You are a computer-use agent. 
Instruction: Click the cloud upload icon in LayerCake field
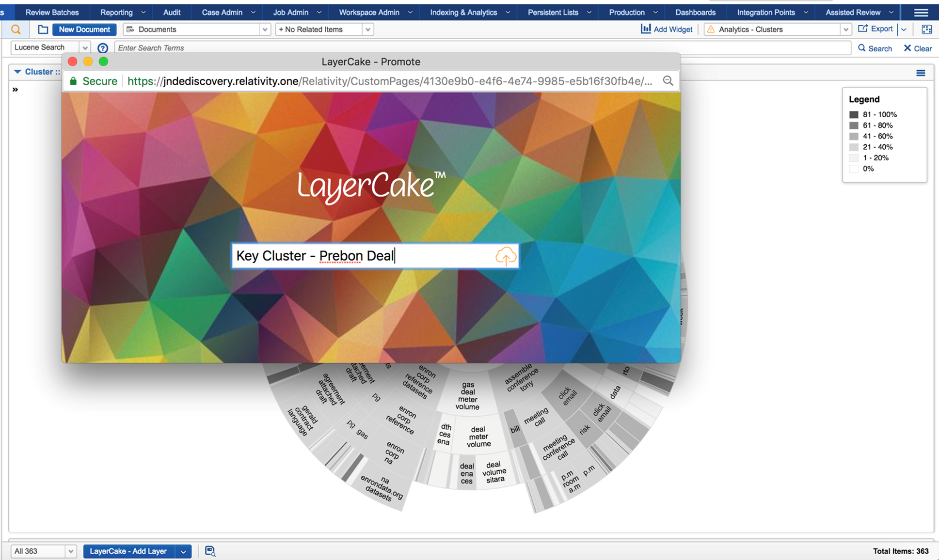click(x=506, y=256)
